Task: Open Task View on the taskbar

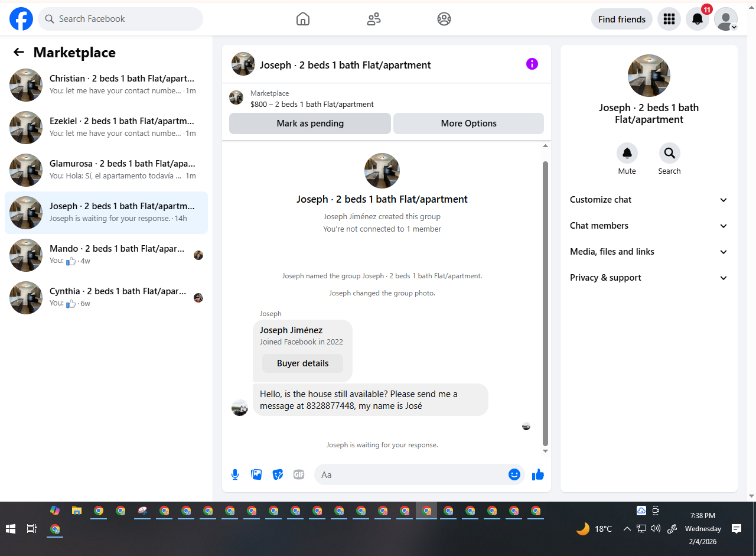Action: pos(32,529)
